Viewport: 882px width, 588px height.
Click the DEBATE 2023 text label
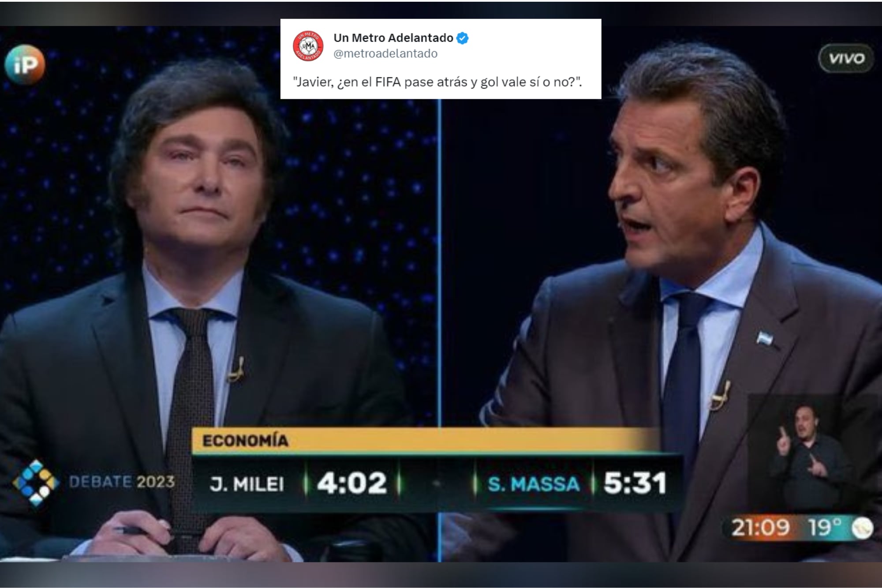(x=122, y=481)
